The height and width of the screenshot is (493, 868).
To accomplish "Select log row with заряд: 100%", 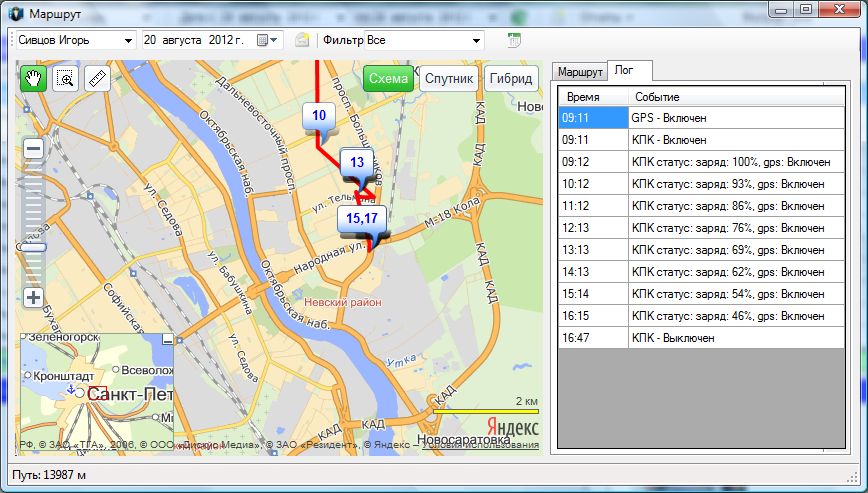I will [701, 162].
